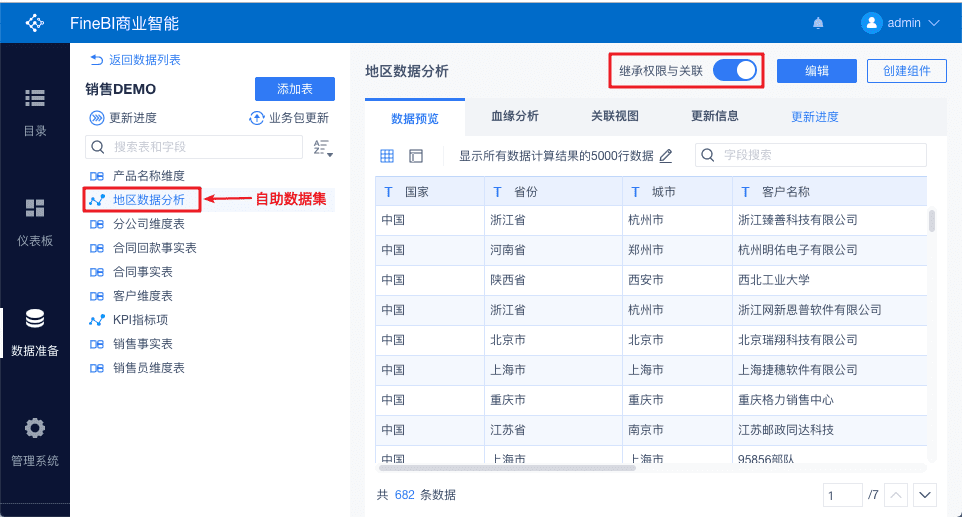Click the T type icon of 客户名称 column
The width and height of the screenshot is (962, 517).
745,192
